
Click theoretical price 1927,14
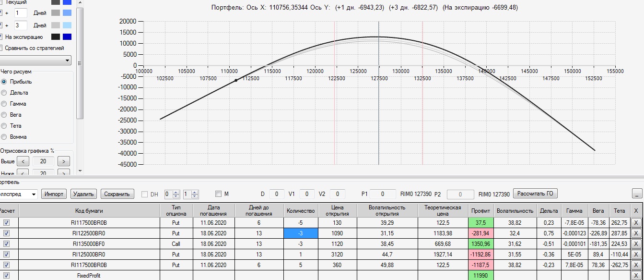pyautogui.click(x=443, y=254)
